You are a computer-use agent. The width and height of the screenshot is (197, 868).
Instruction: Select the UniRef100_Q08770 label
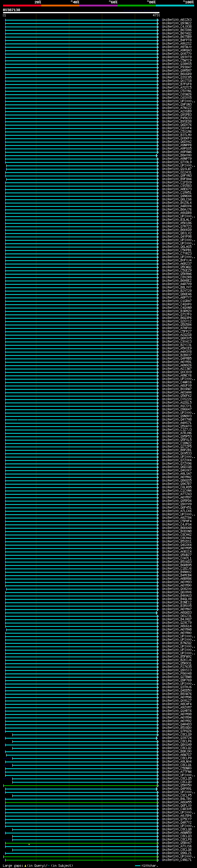point(177,54)
